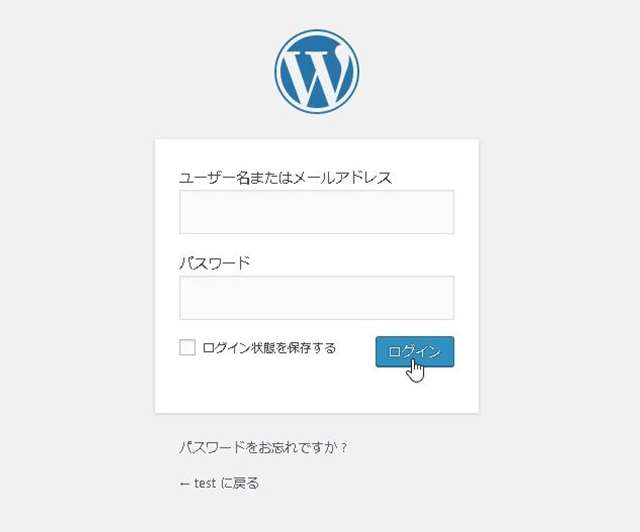Submit the form with the ログイン button

(x=414, y=351)
